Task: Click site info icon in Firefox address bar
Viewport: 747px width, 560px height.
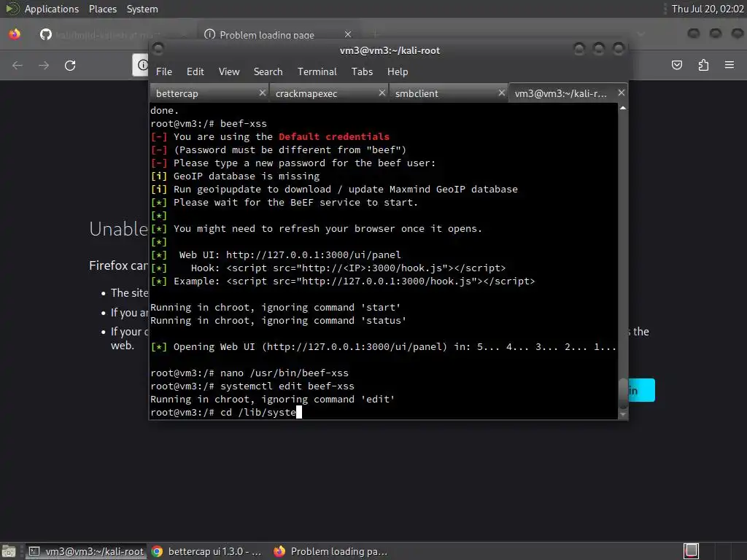Action: (x=142, y=65)
